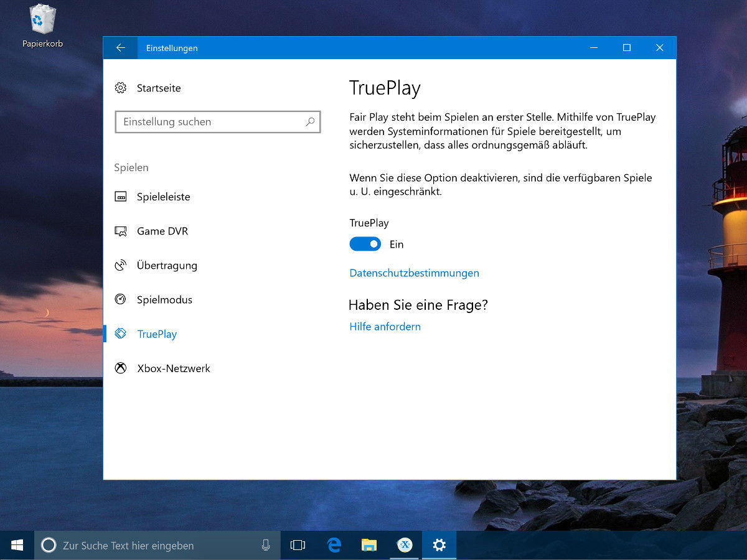Open the Datenschutzbestimmungen link

point(415,273)
